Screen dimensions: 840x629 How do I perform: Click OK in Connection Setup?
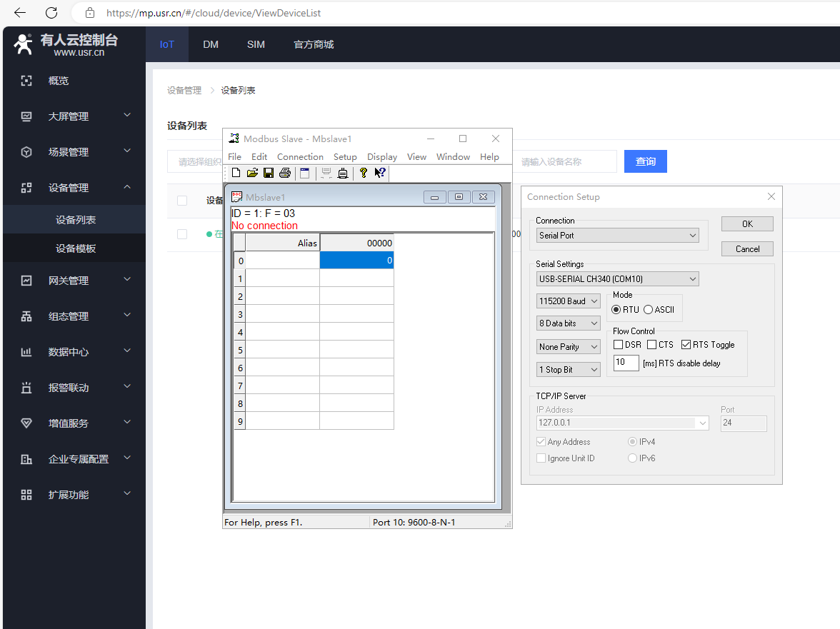pyautogui.click(x=747, y=223)
